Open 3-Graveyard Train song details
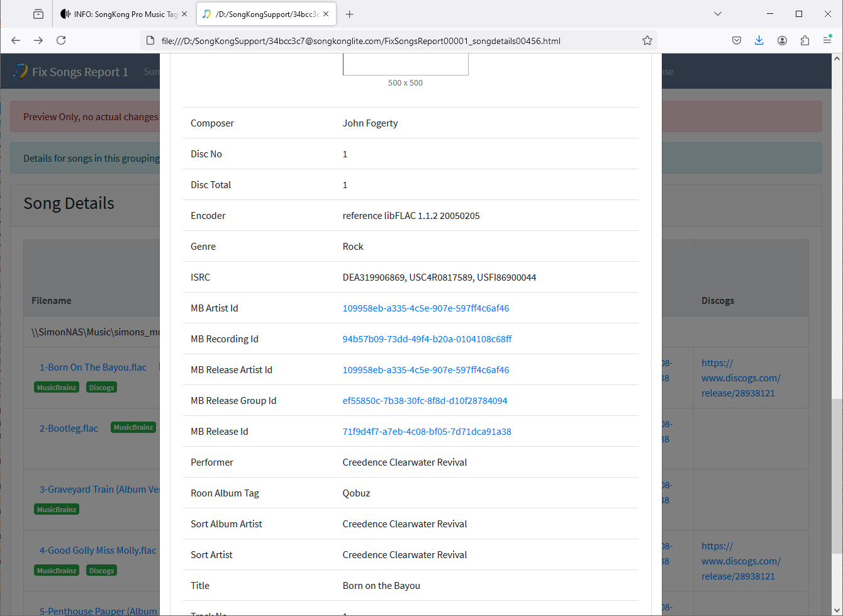Screen dimensions: 843x616 click(x=99, y=490)
